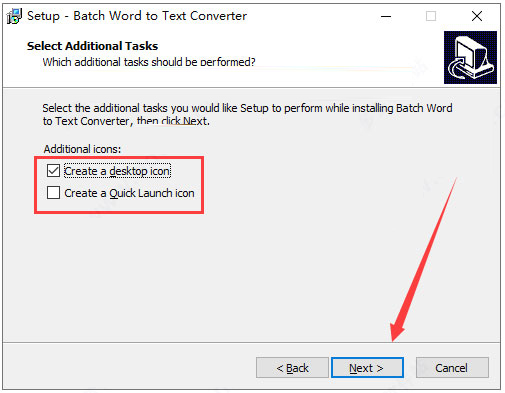Viewport: 505px width, 393px height.
Task: Click the 'Additional icons:' label
Action: tap(82, 149)
